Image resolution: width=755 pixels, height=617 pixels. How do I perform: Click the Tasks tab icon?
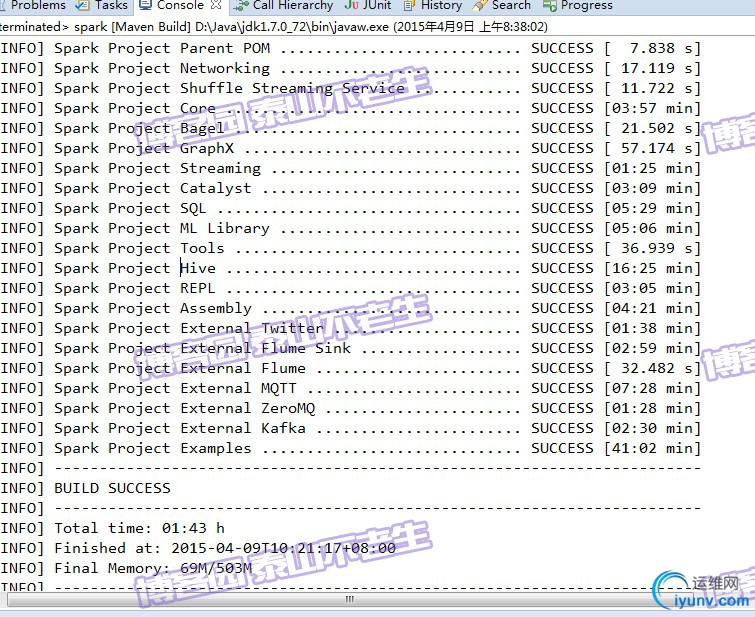click(x=82, y=5)
